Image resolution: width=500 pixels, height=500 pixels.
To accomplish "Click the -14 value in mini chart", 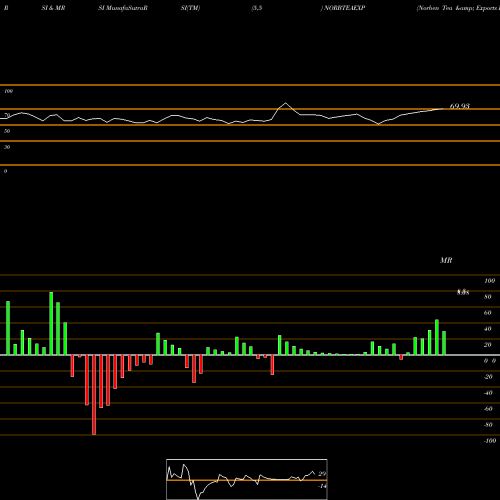I will 322,486.
